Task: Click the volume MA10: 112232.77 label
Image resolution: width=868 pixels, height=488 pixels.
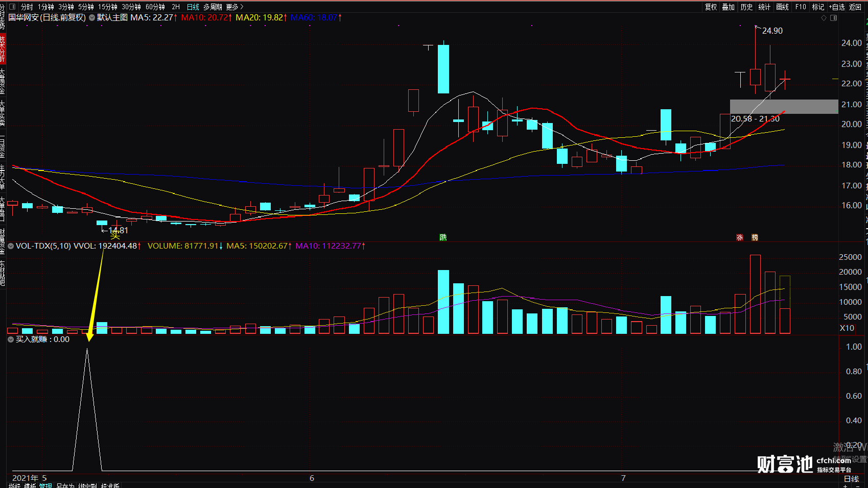Action: (331, 246)
